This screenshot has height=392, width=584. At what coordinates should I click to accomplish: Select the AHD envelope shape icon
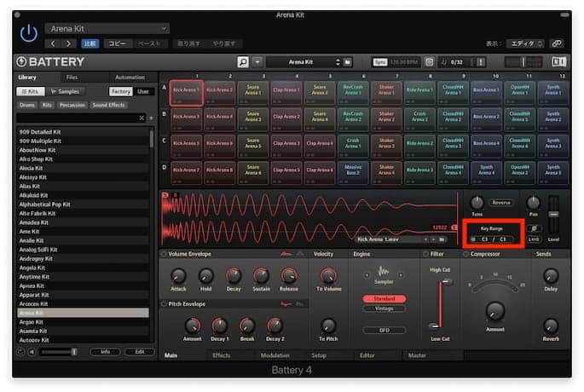pos(300,254)
